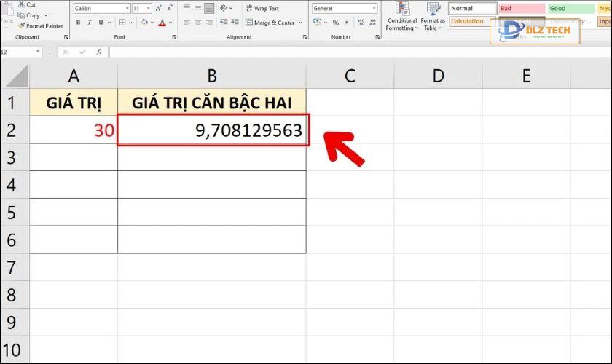Click the formula bar Enter checkmark
Image resolution: width=612 pixels, height=364 pixels.
click(82, 52)
